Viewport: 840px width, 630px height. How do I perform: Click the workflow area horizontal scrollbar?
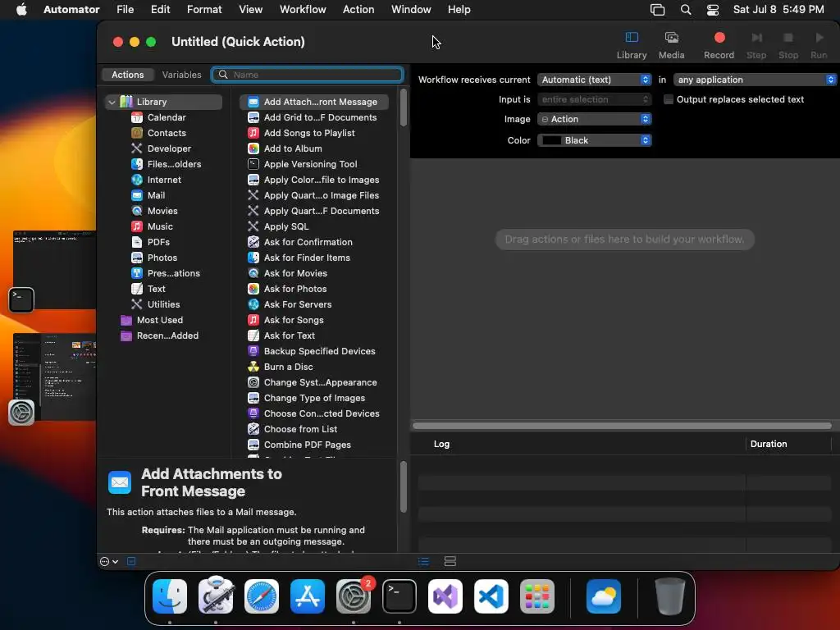tap(622, 426)
